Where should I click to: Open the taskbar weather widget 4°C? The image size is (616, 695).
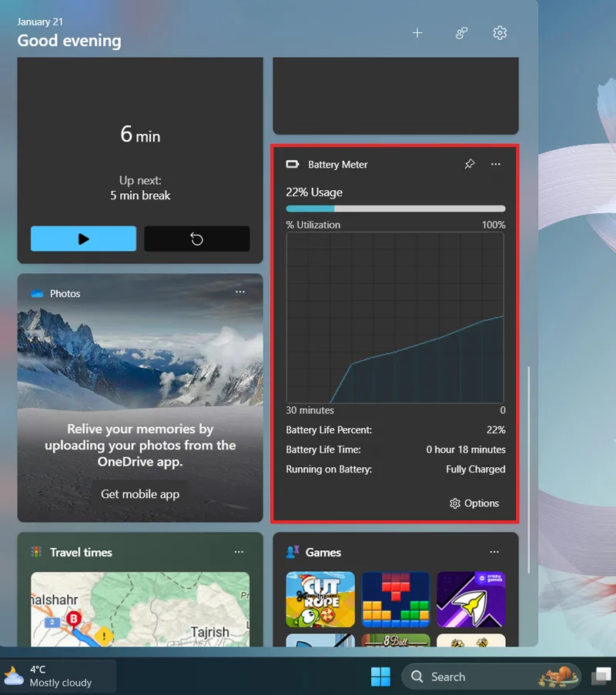pyautogui.click(x=58, y=676)
